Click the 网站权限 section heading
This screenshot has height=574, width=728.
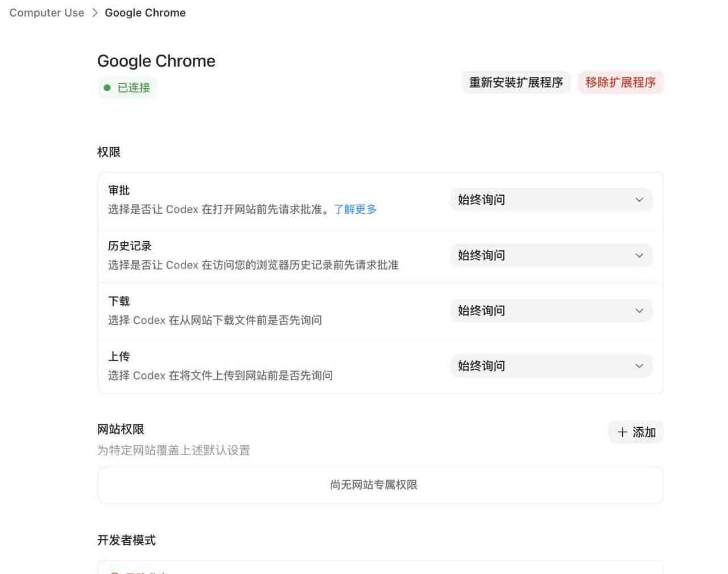click(x=121, y=429)
